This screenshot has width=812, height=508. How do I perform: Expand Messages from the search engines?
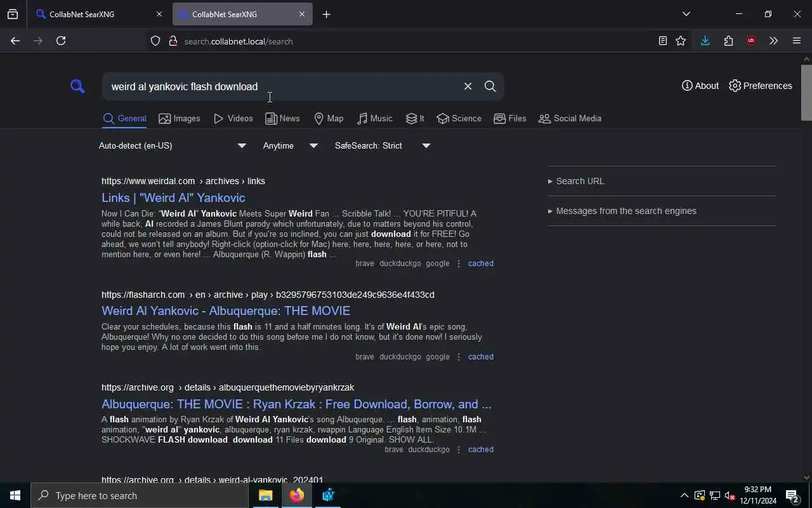coord(622,211)
